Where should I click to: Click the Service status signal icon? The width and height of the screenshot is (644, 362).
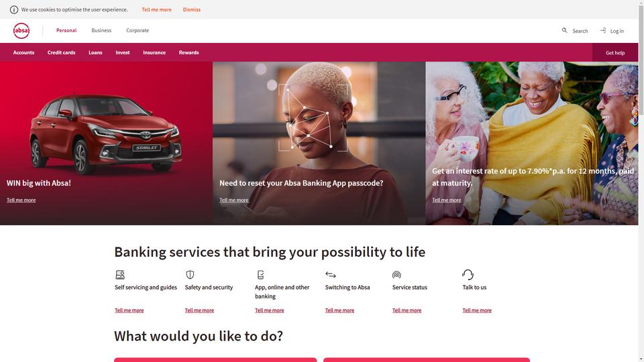click(396, 275)
